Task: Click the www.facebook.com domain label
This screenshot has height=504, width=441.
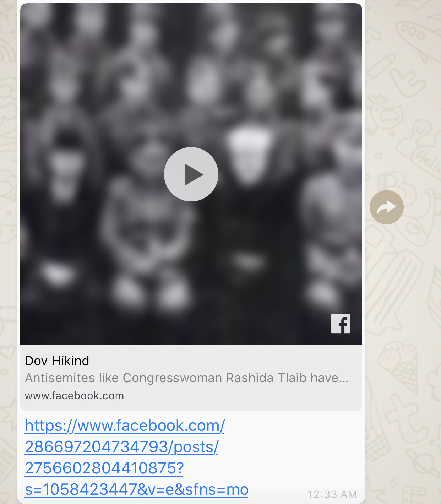Action: (x=74, y=396)
